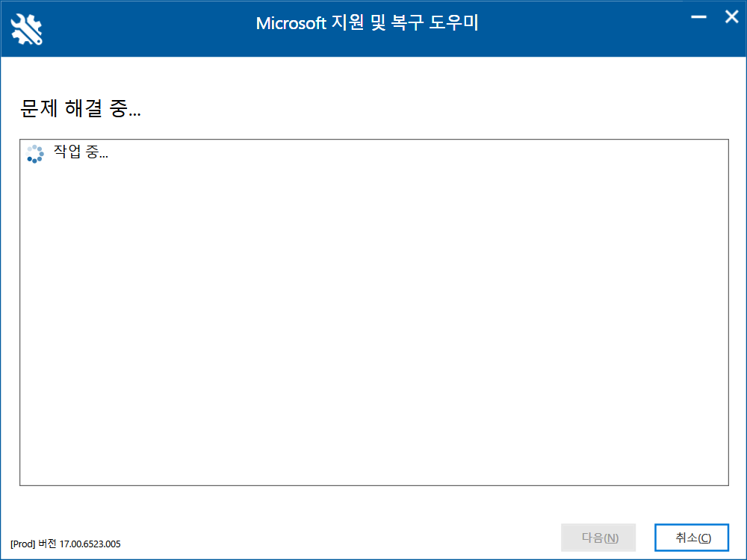Close the Microsoft 지원 및 복구 도우미 window
747x560 pixels.
click(x=731, y=16)
